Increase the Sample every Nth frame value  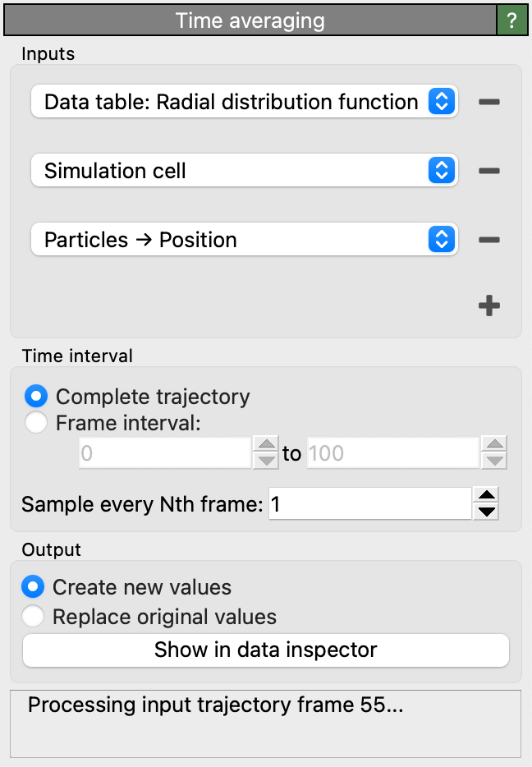click(487, 495)
